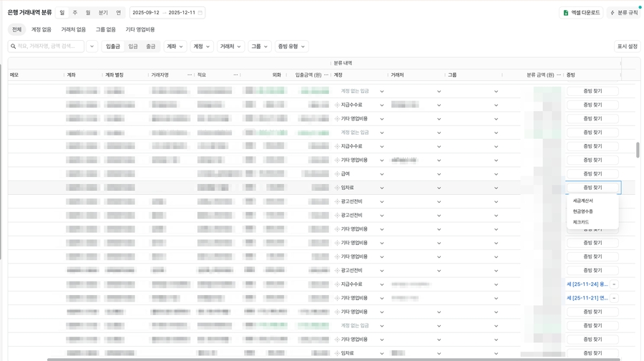Screen dimensions: 644x361
Task: Click the Excel file icon in 엑셀 다운로드
Action: (566, 13)
